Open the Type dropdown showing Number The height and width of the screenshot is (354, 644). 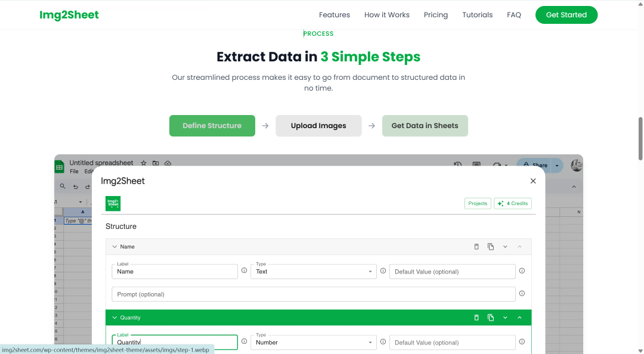tap(314, 343)
